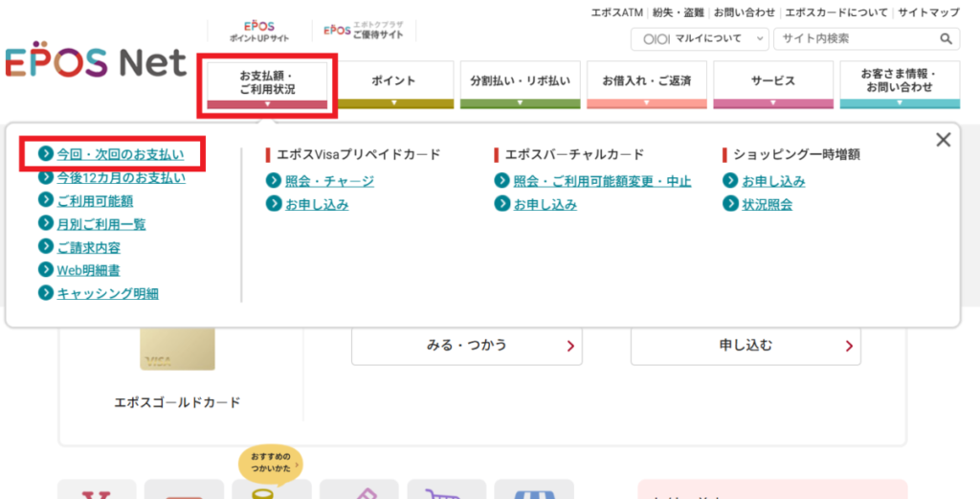The image size is (980, 499).
Task: Click the エポスバーチャルカード heading
Action: pyautogui.click(x=574, y=154)
